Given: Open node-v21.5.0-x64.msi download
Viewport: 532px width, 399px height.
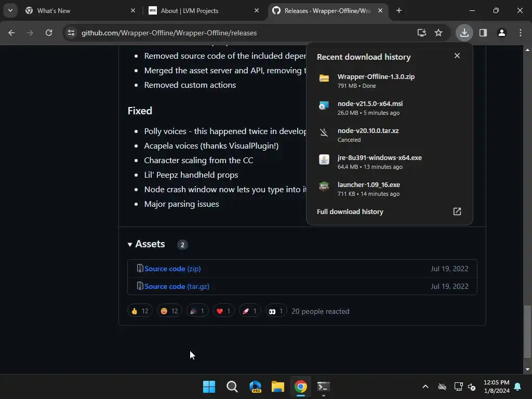Looking at the screenshot, I should (x=390, y=108).
